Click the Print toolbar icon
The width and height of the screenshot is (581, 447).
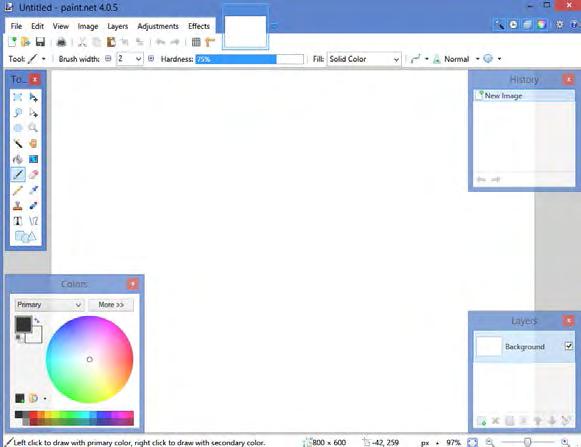(61, 42)
